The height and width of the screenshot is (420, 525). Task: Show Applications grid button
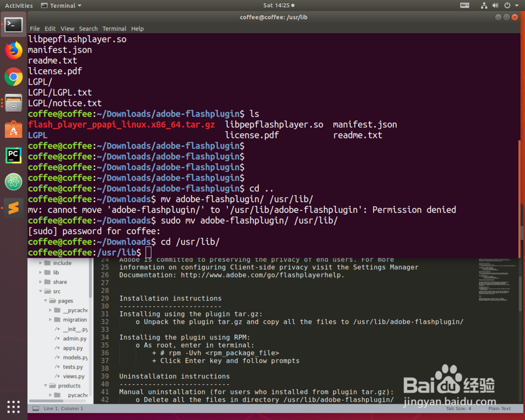(14, 406)
